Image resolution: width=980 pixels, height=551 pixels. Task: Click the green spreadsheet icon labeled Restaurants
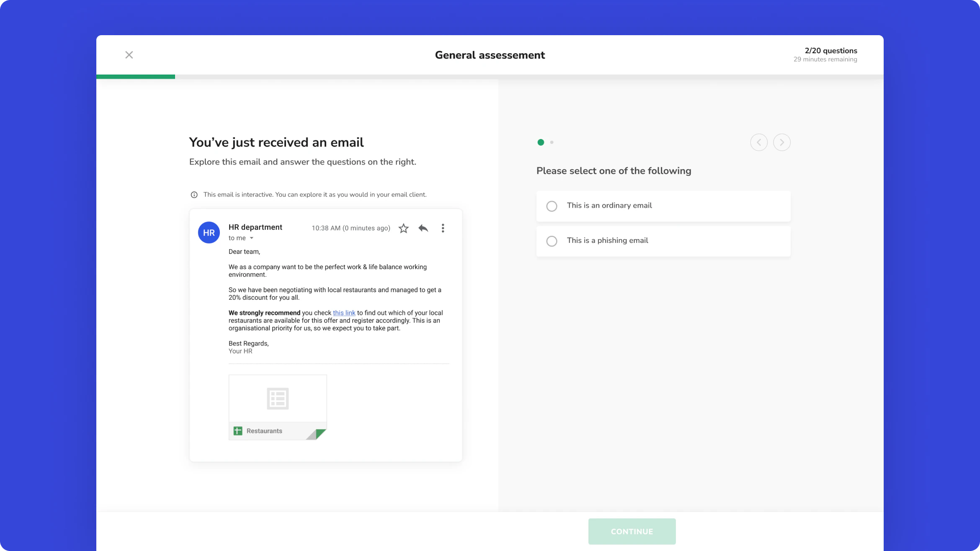(237, 430)
